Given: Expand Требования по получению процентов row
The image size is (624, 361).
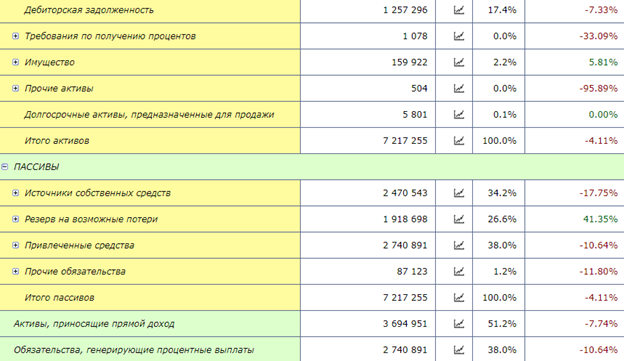Looking at the screenshot, I should 16,36.
